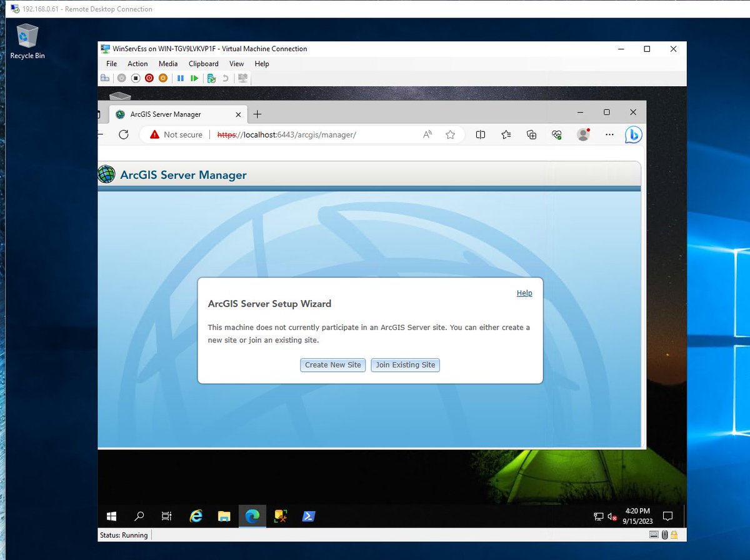Launch Internet Explorer from taskbar
The height and width of the screenshot is (560, 750).
click(x=196, y=516)
